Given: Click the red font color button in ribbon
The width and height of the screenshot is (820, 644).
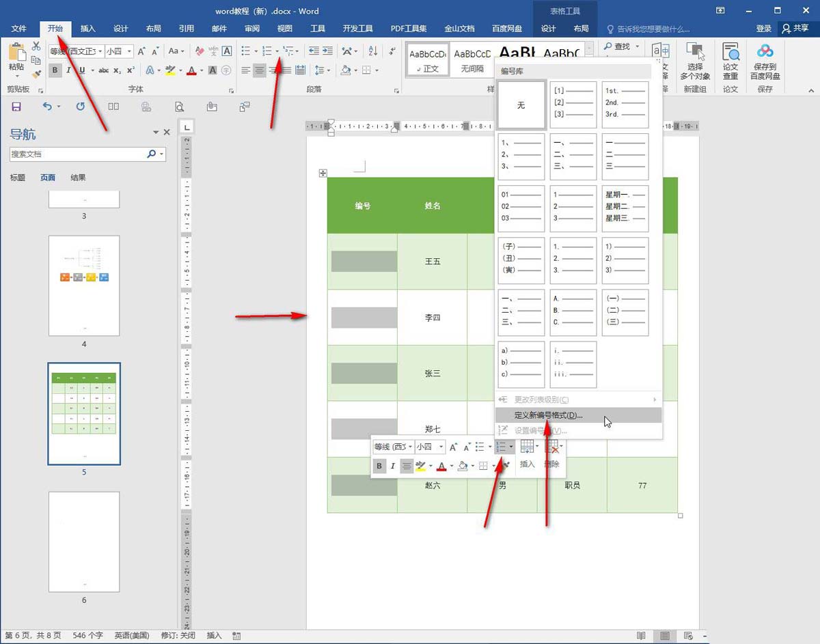Looking at the screenshot, I should click(x=191, y=70).
